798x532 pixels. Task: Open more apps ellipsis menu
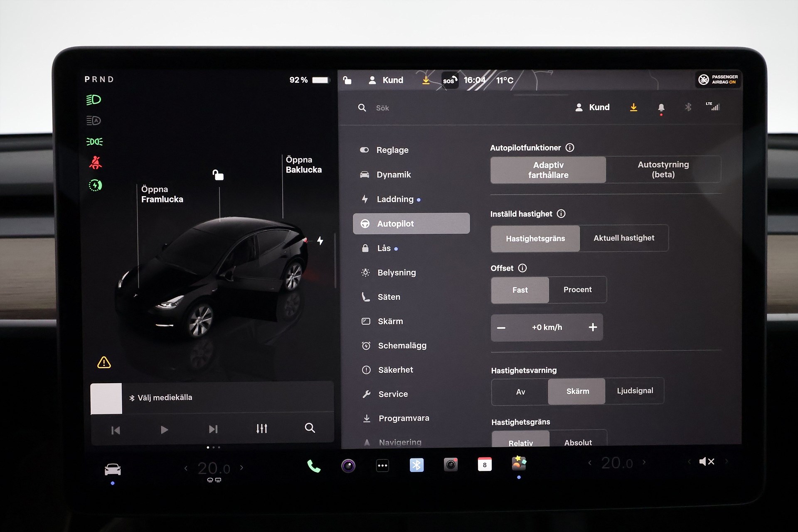coord(382,465)
